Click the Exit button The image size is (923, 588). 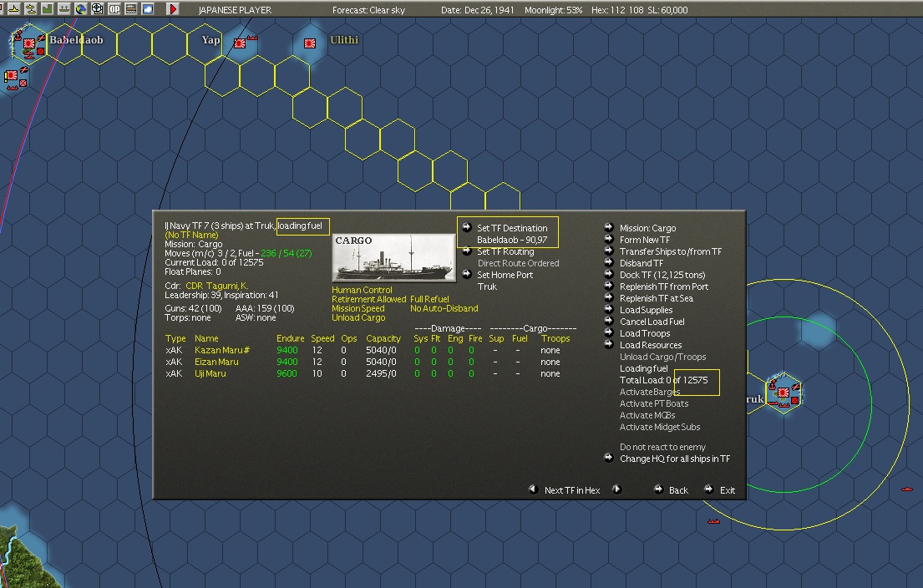tap(727, 490)
